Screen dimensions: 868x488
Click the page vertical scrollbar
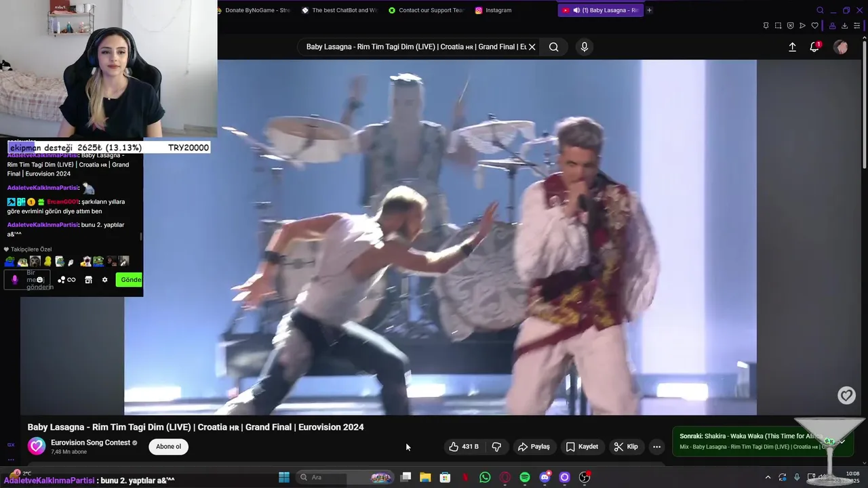tap(864, 105)
